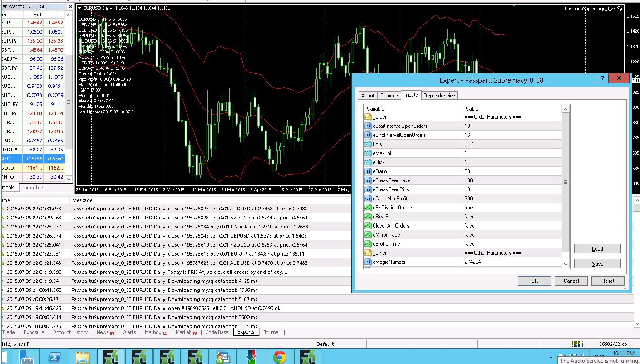The width and height of the screenshot is (640, 364).
Task: Switch to the About tab
Action: 368,96
